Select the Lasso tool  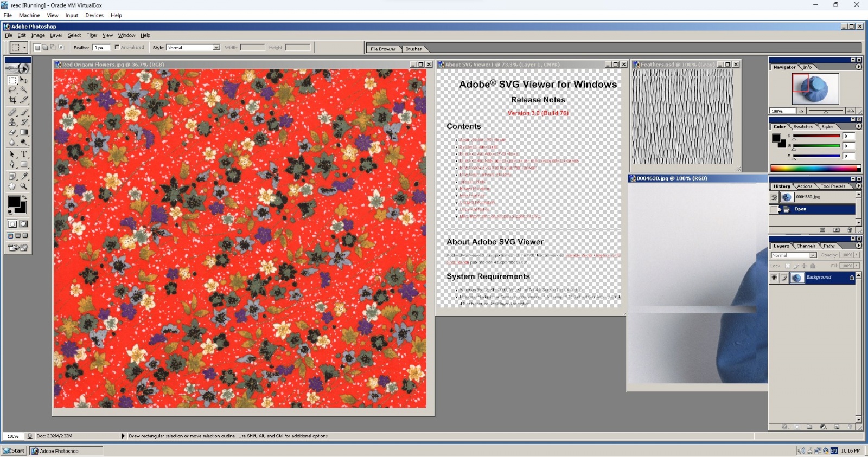(12, 90)
